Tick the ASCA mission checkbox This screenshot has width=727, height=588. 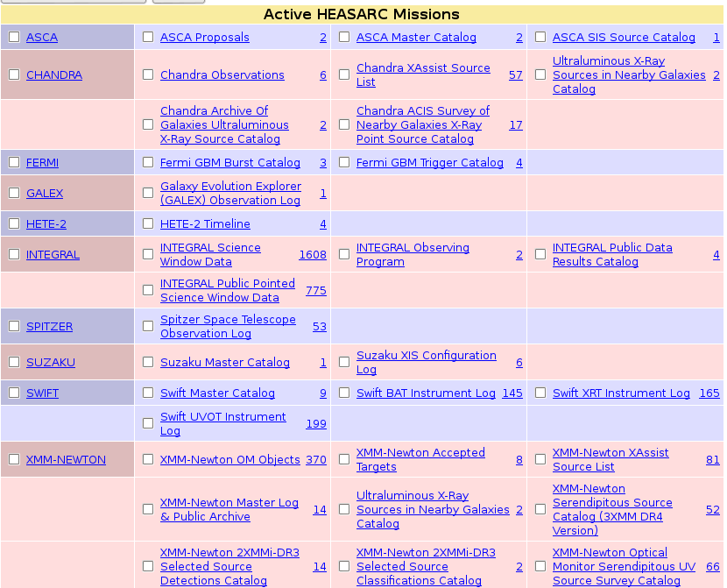(x=14, y=37)
